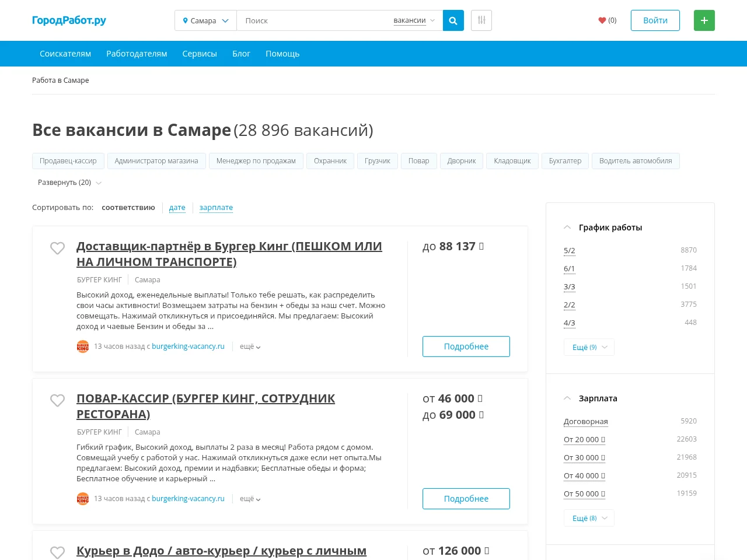Open the Самара city selector dropdown

coord(205,20)
